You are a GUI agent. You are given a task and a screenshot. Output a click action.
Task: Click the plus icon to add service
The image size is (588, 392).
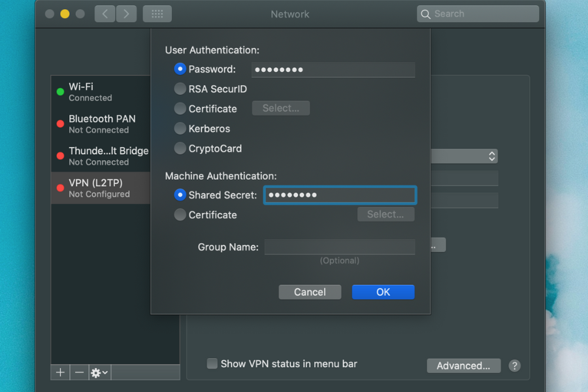60,372
